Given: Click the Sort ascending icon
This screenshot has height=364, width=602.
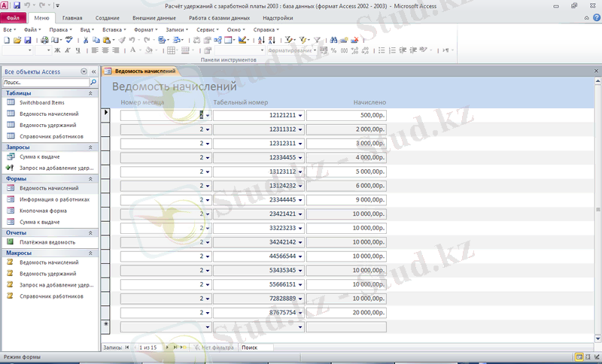Looking at the screenshot, I should point(260,40).
